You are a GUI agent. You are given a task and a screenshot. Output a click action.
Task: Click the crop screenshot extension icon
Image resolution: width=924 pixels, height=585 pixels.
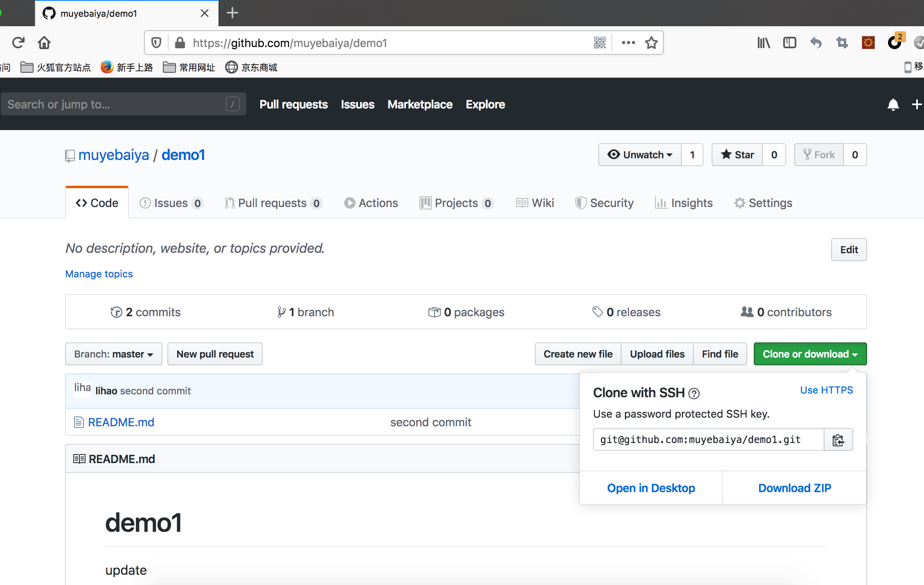(x=842, y=43)
